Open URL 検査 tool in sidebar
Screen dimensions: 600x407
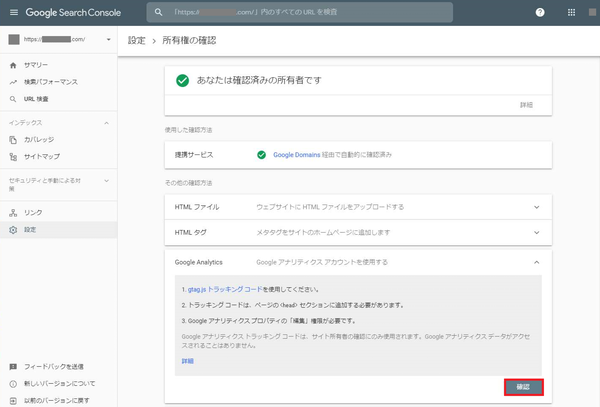[x=36, y=99]
